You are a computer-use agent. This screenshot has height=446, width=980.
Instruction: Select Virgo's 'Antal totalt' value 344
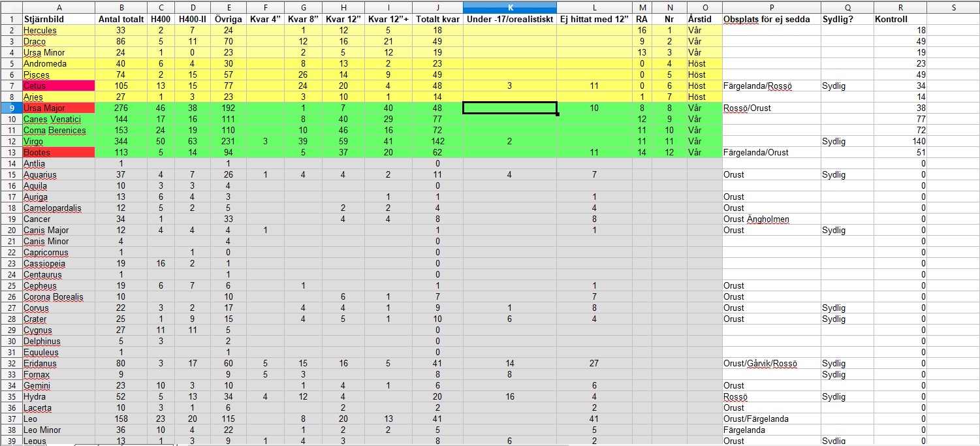[x=121, y=141]
